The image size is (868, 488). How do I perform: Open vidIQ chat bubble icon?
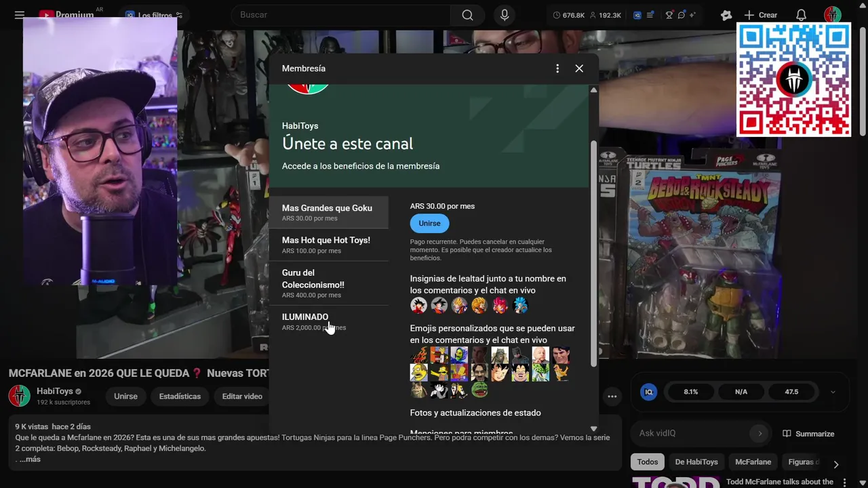[x=682, y=15]
